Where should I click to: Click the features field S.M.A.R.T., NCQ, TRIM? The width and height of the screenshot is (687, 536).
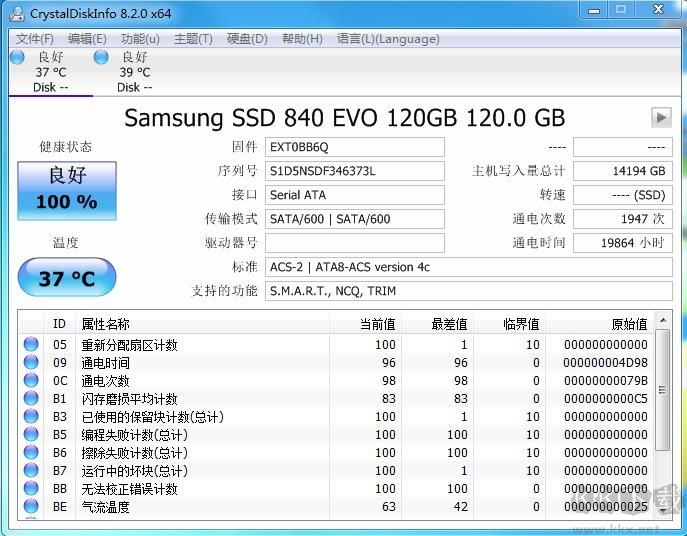click(468, 291)
